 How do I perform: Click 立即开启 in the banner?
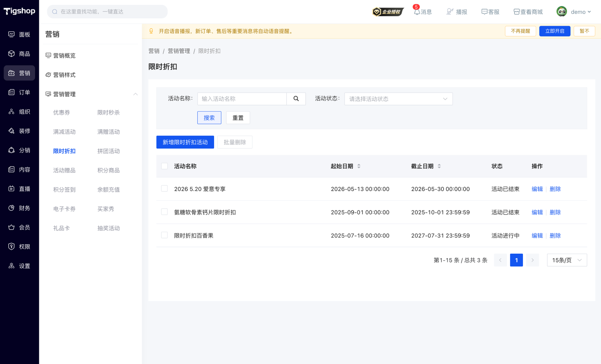555,31
